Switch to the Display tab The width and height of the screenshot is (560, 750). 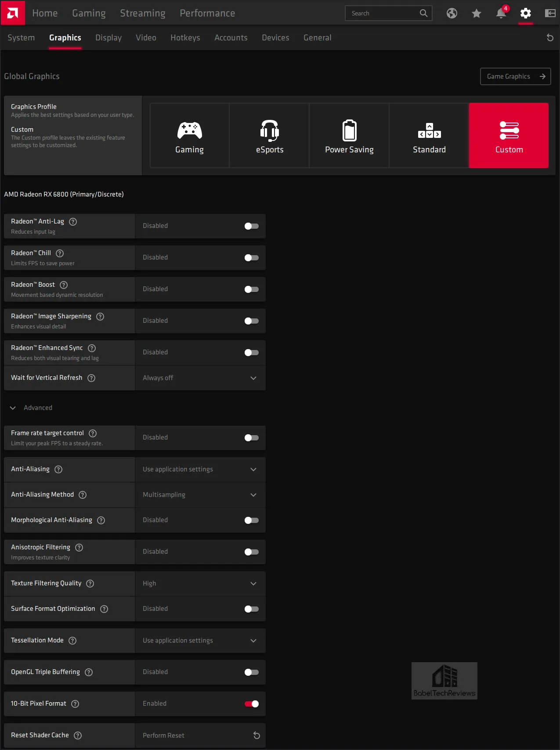[108, 38]
